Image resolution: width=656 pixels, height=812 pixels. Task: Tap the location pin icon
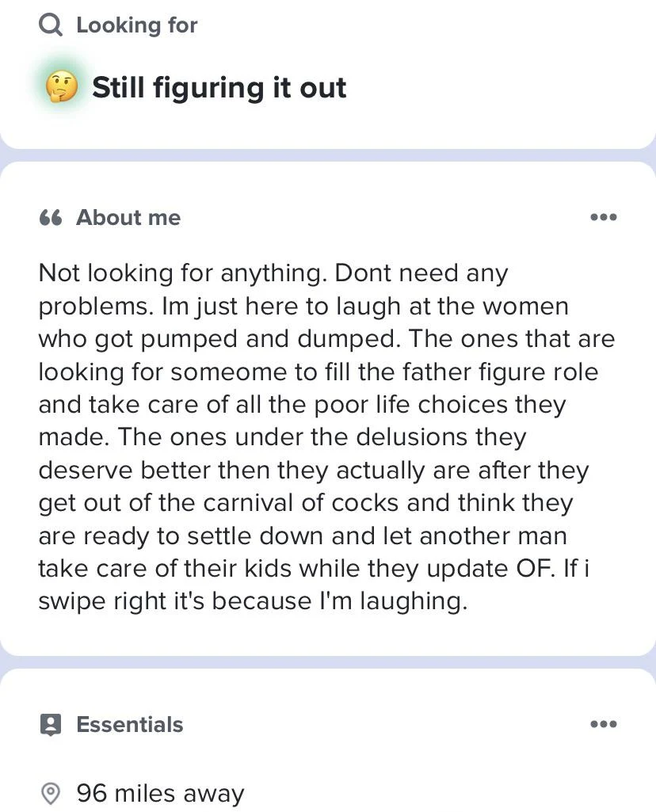pyautogui.click(x=51, y=793)
